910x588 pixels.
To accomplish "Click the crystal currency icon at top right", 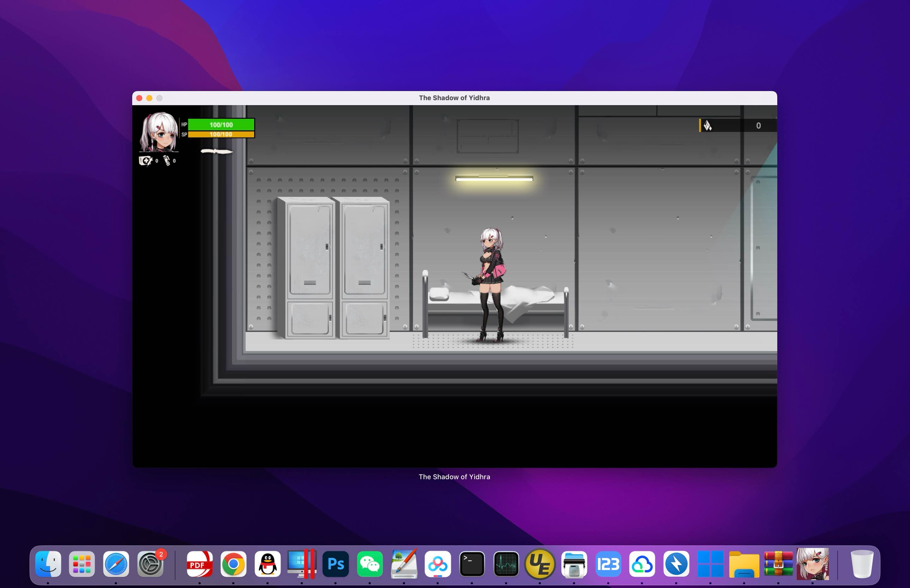I will tap(707, 125).
